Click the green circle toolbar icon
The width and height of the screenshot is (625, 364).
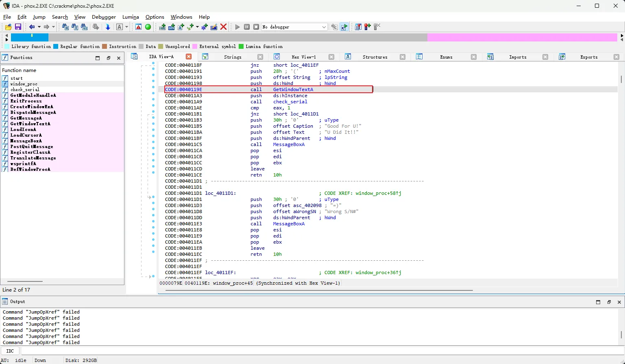pyautogui.click(x=148, y=27)
